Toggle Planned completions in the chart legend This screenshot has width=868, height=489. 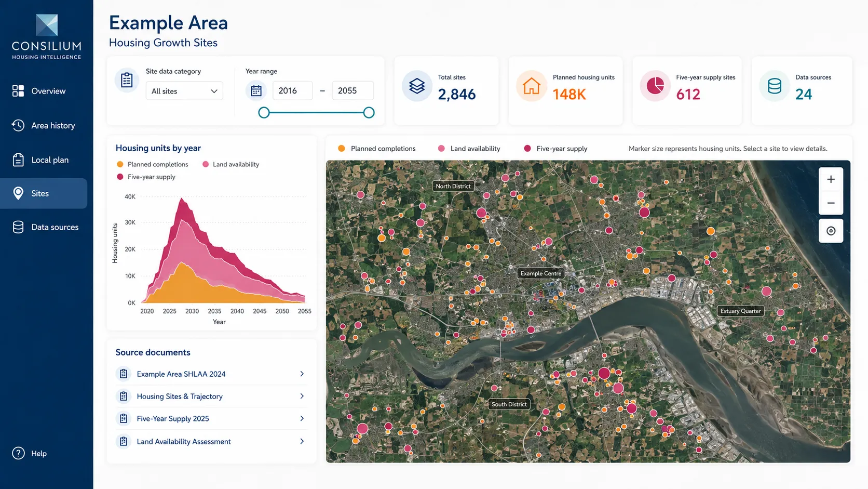153,164
